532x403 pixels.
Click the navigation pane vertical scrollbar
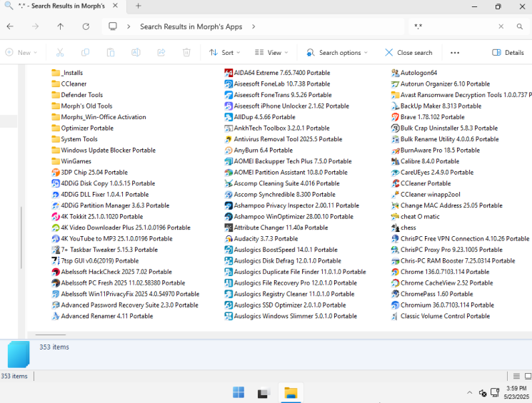coord(21,238)
